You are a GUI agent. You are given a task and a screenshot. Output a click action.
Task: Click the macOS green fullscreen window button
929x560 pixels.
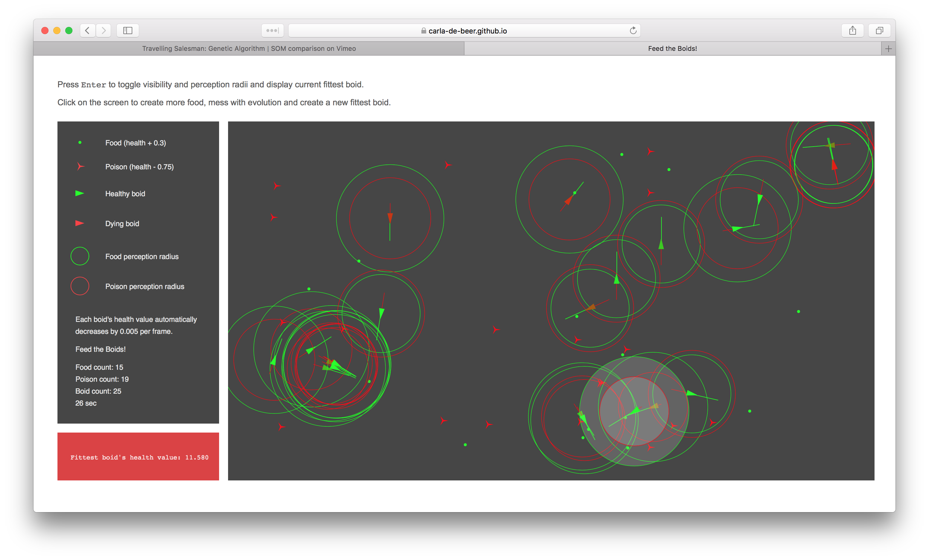pos(69,31)
